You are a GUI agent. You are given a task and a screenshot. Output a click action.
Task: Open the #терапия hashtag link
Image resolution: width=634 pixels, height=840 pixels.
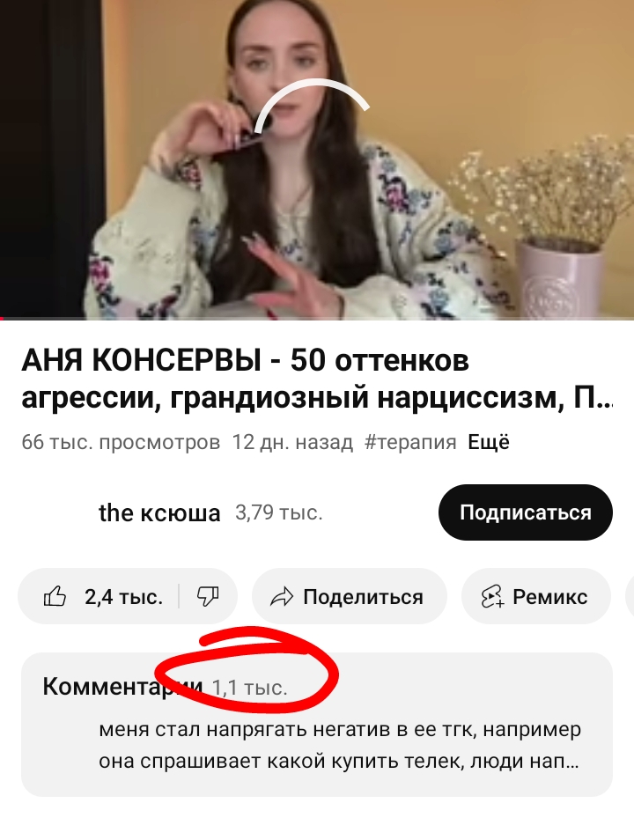(x=410, y=443)
